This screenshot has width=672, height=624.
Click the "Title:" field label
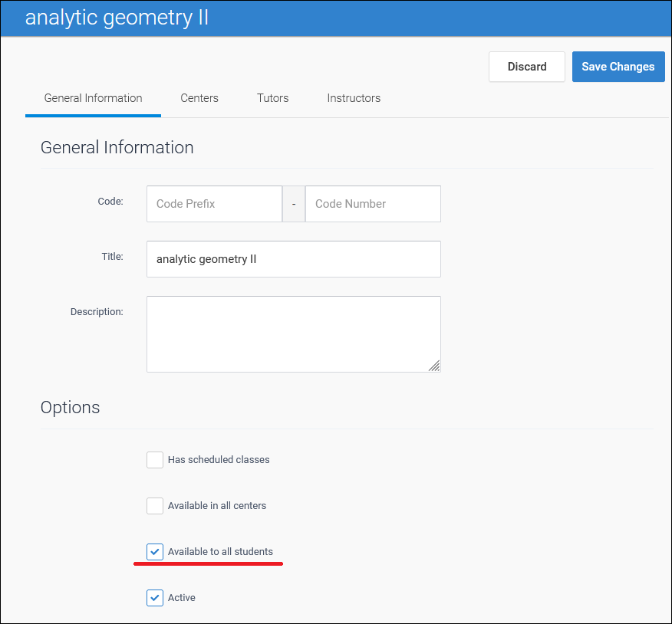(111, 257)
